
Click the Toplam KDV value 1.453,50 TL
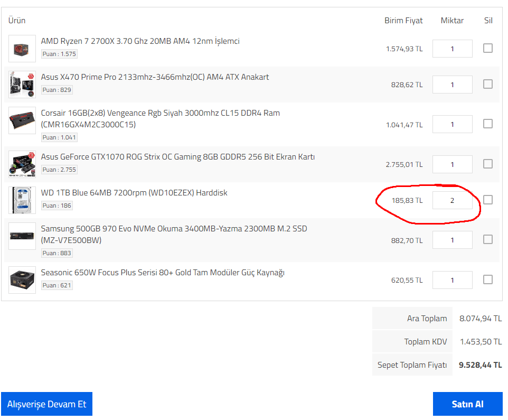pos(481,342)
